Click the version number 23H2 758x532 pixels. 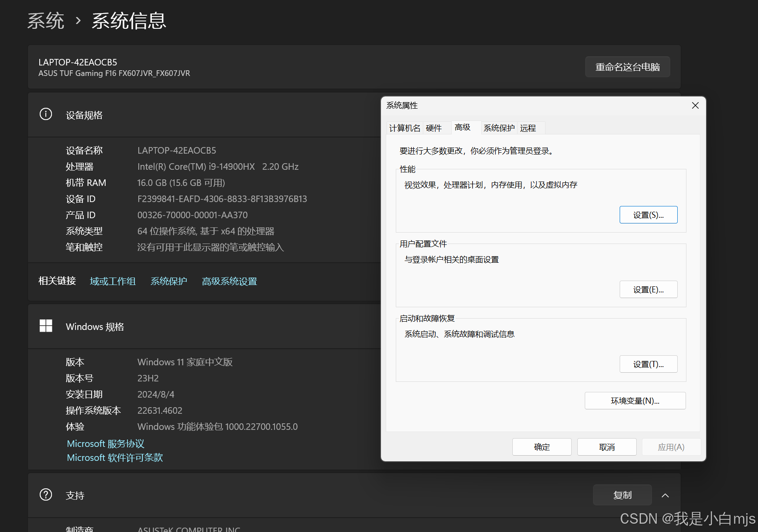(x=148, y=378)
